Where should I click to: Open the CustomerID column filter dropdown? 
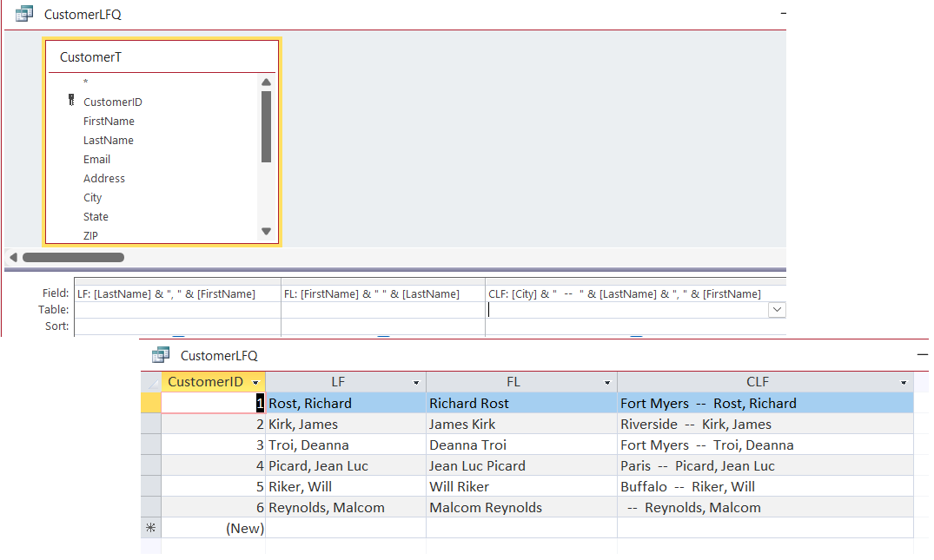tap(256, 381)
